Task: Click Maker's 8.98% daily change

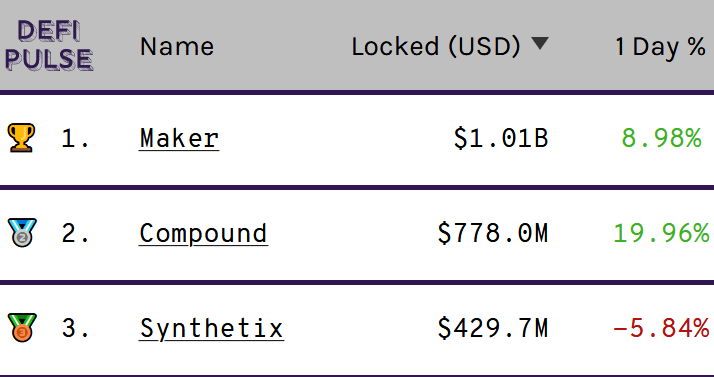Action: pos(661,138)
